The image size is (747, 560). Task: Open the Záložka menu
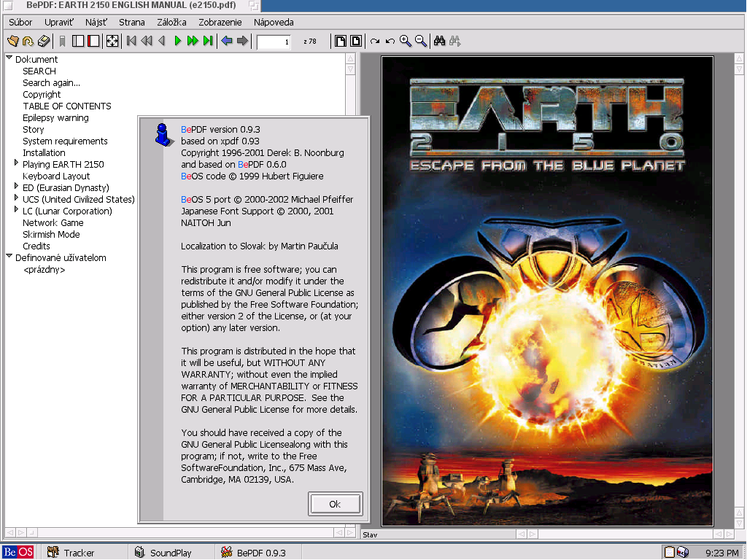(x=171, y=23)
